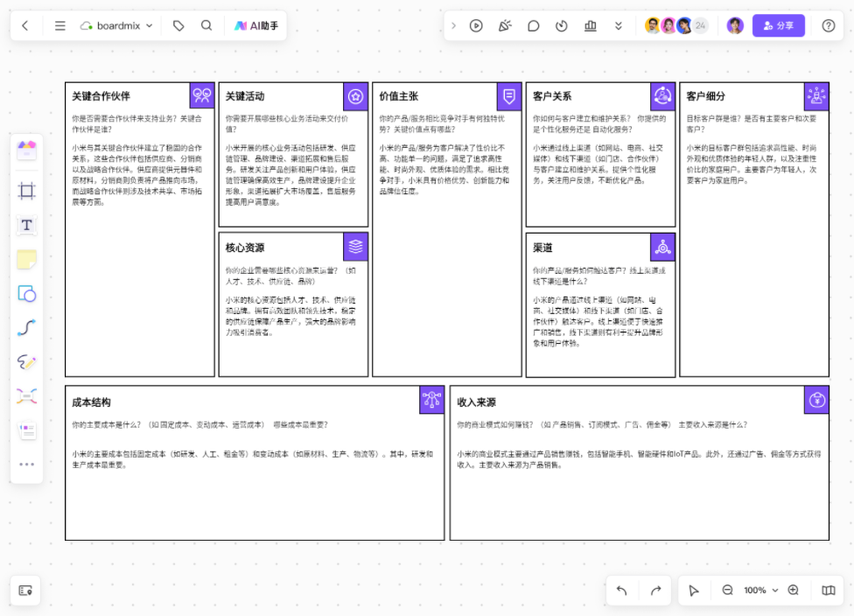Open your own profile avatar
The width and height of the screenshot is (854, 616).
pyautogui.click(x=735, y=25)
